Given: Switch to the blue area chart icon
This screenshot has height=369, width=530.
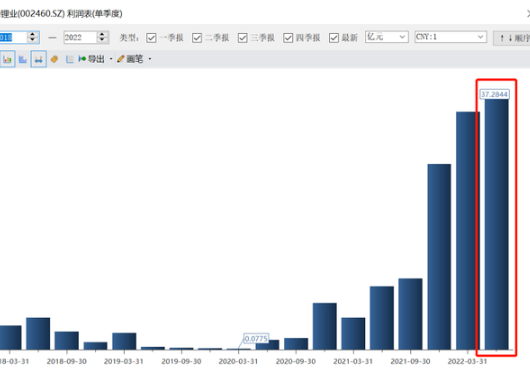Looking at the screenshot, I should click(23, 59).
